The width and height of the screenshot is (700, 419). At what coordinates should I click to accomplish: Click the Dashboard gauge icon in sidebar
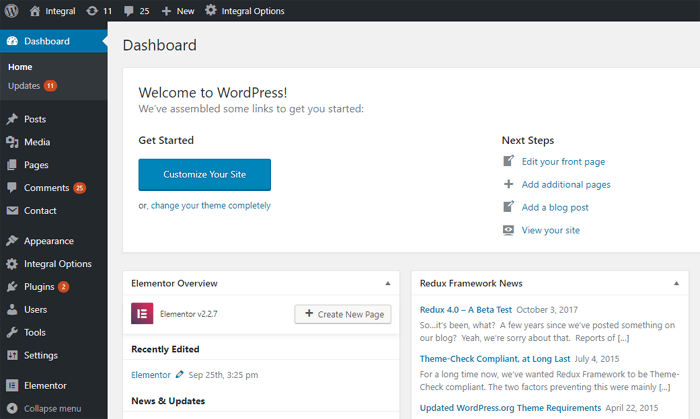(12, 41)
